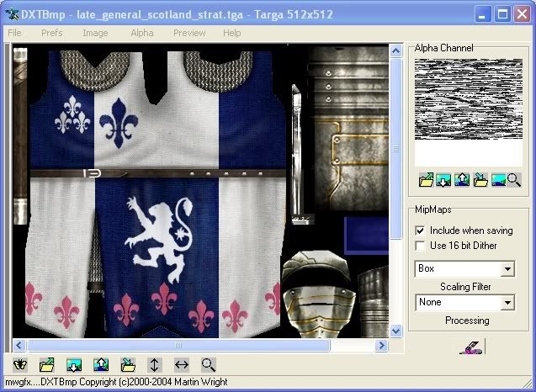
Task: Open the Image menu
Action: 95,33
